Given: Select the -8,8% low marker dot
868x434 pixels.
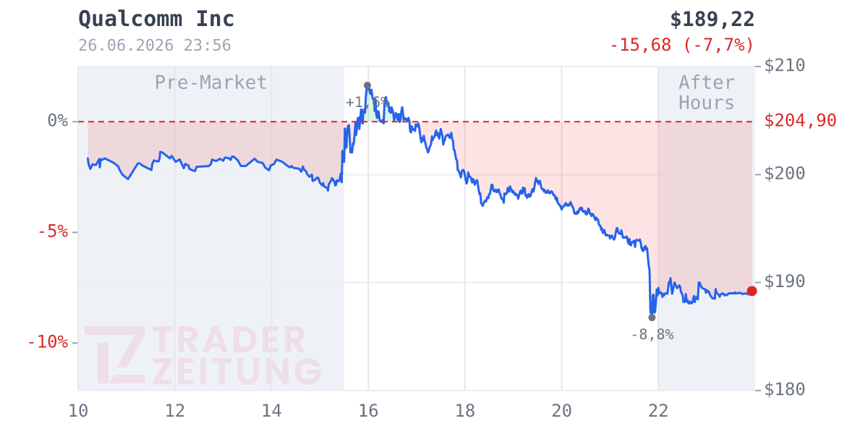Looking at the screenshot, I should click(x=652, y=318).
